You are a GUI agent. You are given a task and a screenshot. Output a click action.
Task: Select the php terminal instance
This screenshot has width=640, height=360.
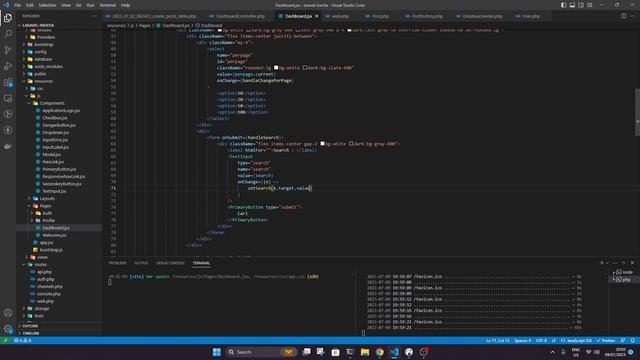[624, 279]
